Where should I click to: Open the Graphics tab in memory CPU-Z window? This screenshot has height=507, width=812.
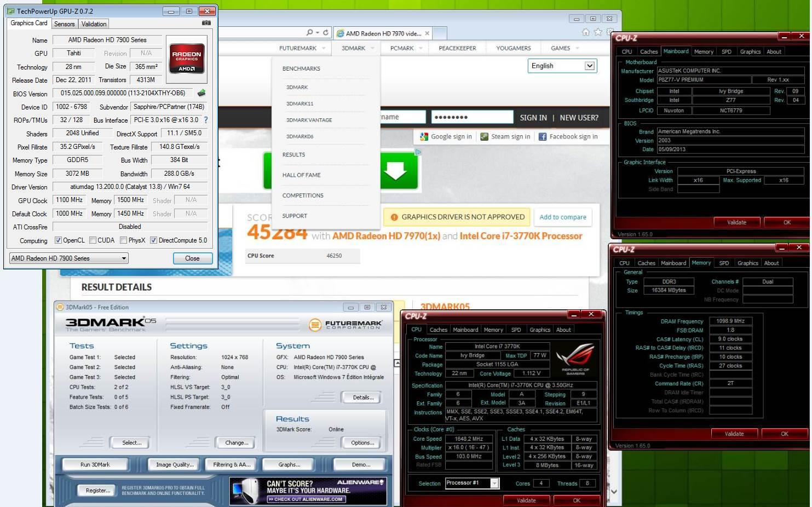(x=747, y=263)
